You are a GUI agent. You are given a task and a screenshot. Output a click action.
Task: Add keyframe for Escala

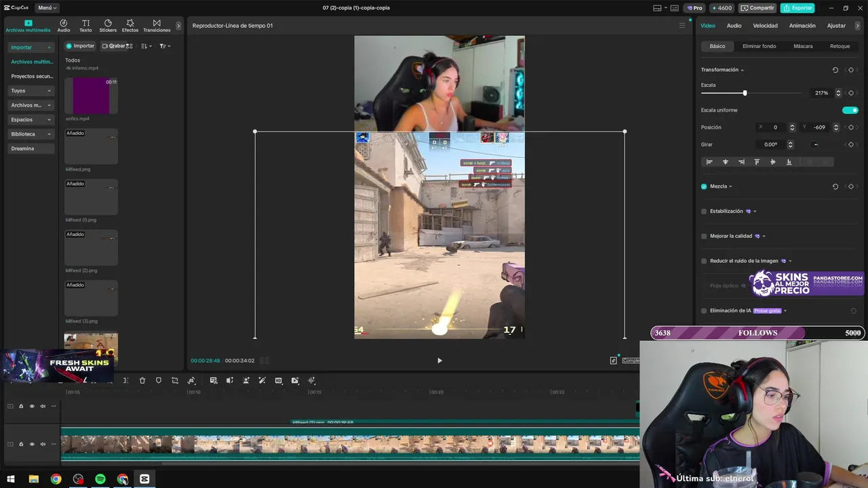coord(851,93)
